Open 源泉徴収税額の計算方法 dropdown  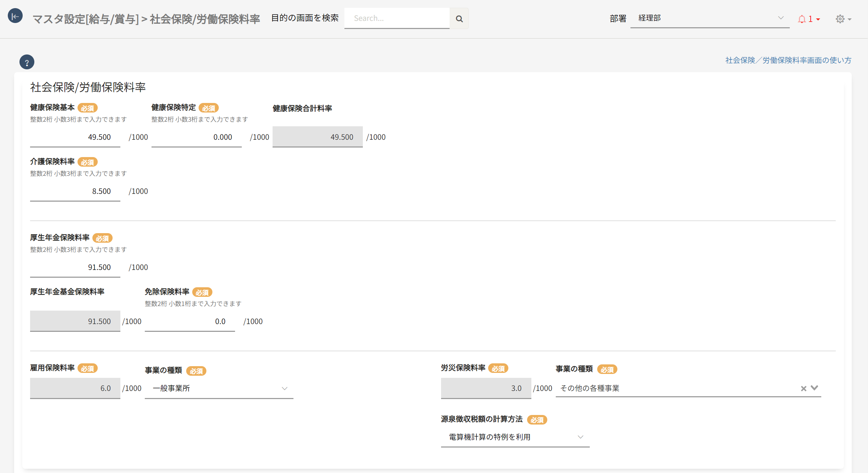click(x=515, y=437)
